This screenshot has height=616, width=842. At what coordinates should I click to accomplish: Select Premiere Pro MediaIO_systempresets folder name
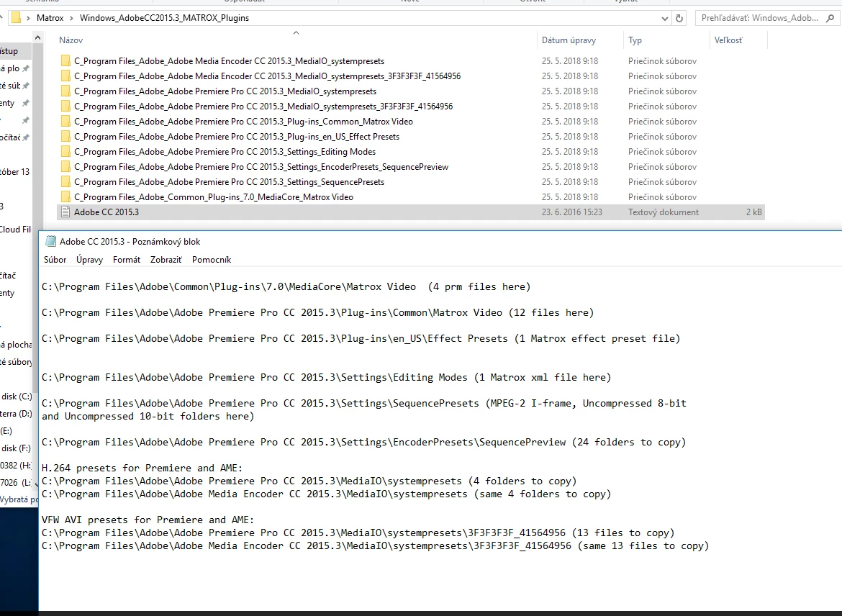tap(225, 91)
